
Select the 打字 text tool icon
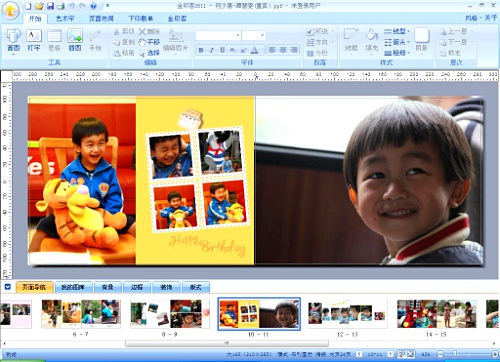(34, 40)
